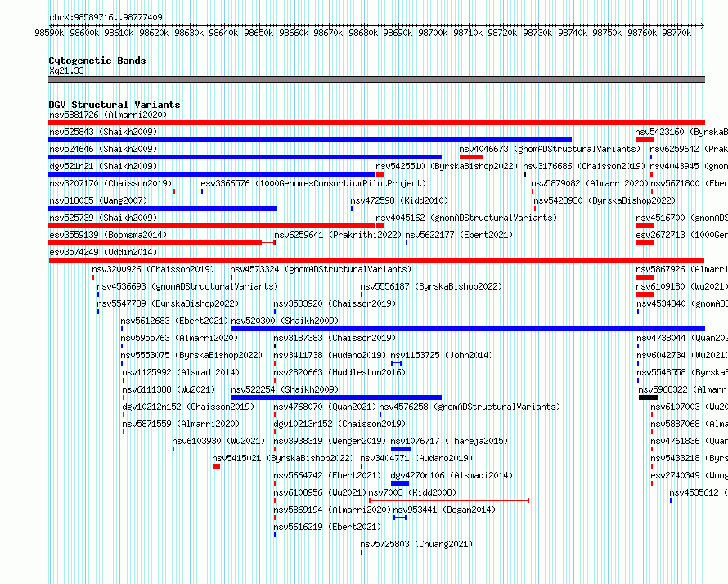Select nsv3411738 (Audano2019) variant
The image size is (728, 584).
[330, 355]
